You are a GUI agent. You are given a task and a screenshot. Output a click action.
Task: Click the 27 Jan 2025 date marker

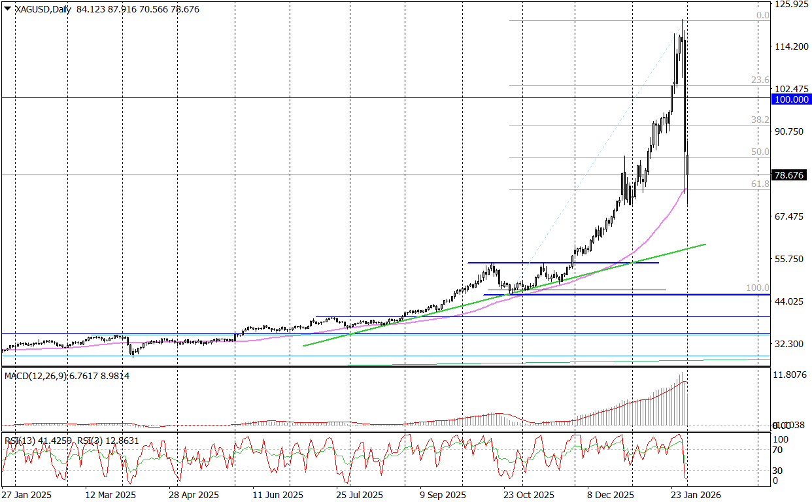pyautogui.click(x=27, y=495)
